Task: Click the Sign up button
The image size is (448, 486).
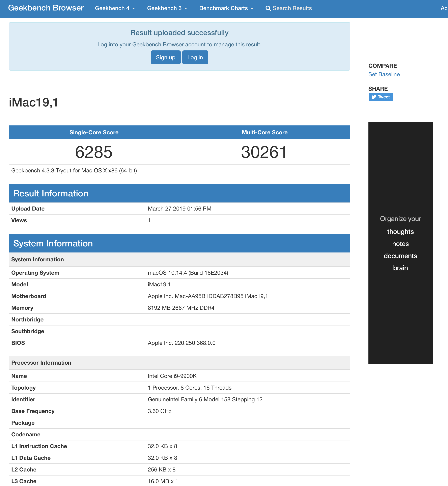Action: point(166,57)
